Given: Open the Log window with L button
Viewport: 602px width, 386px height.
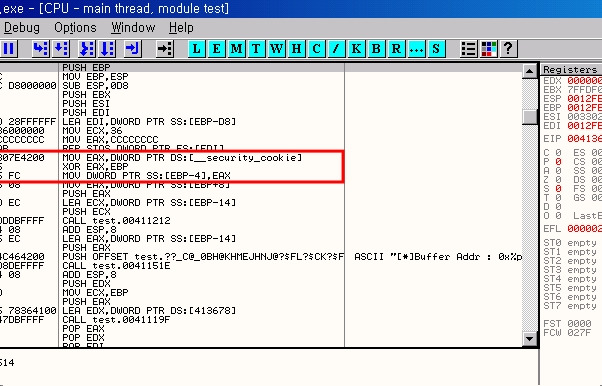Looking at the screenshot, I should [x=196, y=49].
